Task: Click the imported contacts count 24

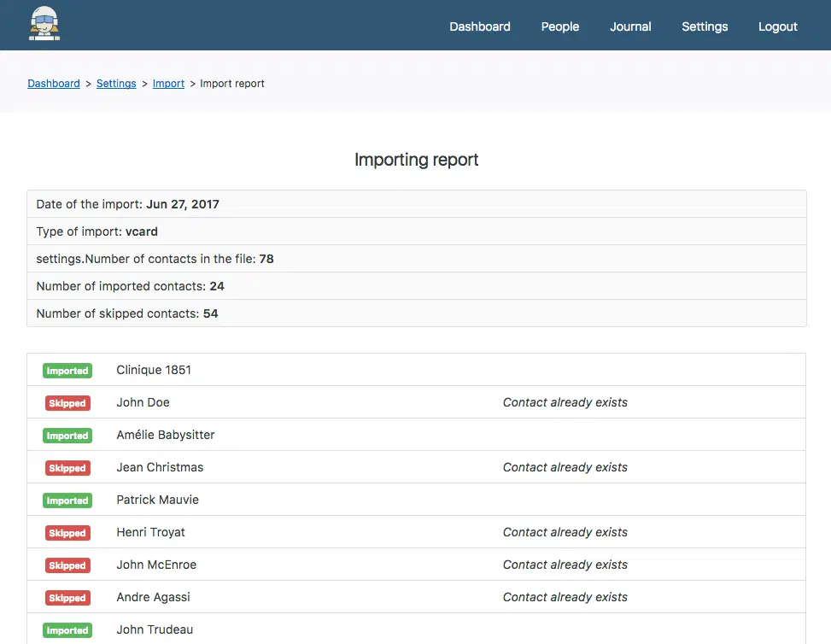Action: pyautogui.click(x=217, y=286)
